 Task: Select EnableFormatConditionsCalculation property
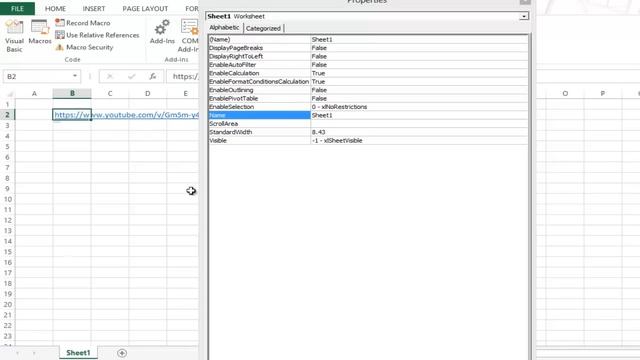coord(260,82)
